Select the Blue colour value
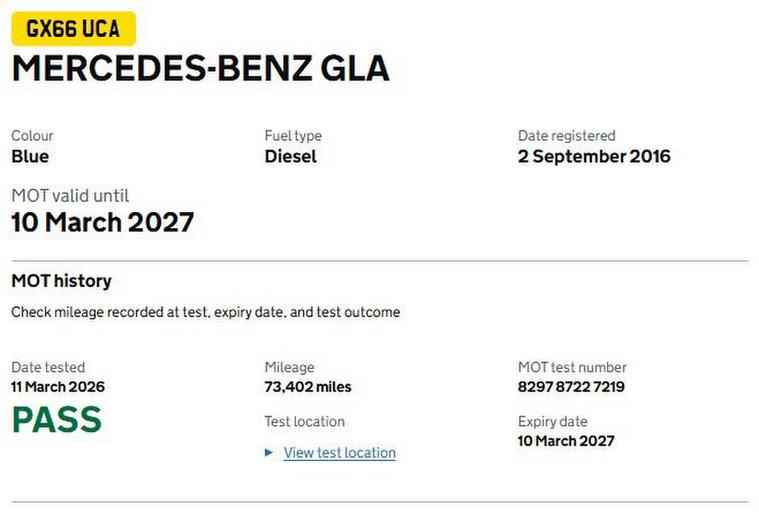This screenshot has height=514, width=759. pos(30,156)
